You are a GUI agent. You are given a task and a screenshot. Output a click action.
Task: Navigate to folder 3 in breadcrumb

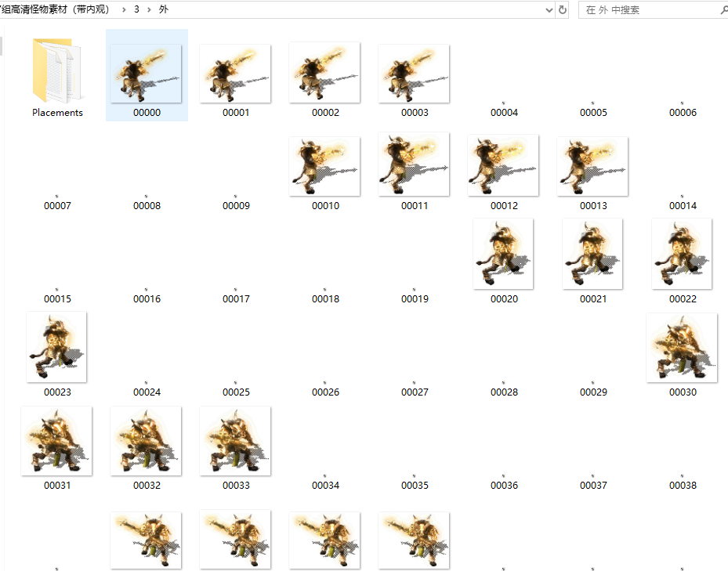point(136,9)
